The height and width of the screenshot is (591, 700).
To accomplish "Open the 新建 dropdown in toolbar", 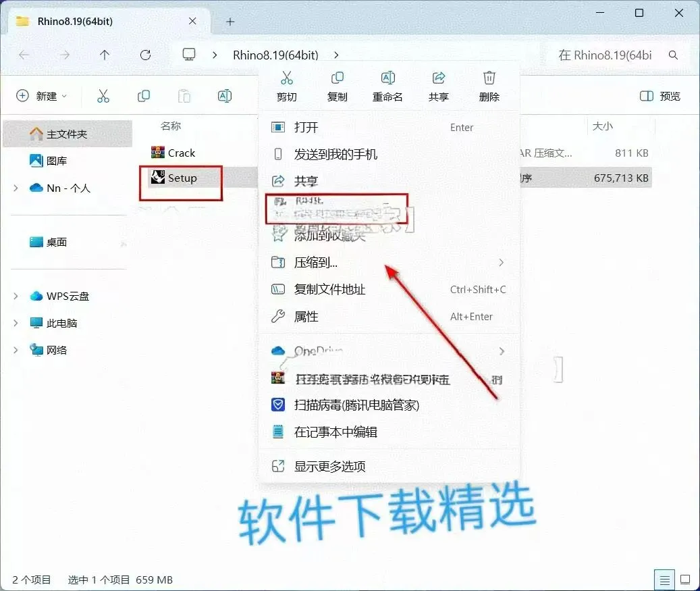I will (42, 96).
